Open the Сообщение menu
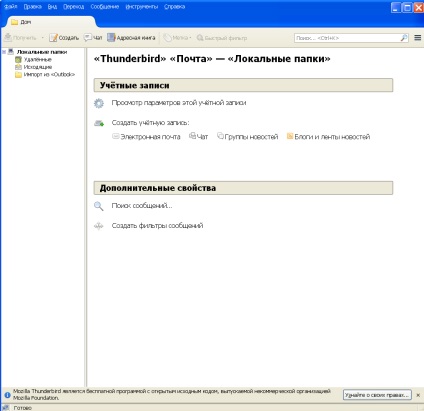Viewport: 424px width, 411px height. 105,7
